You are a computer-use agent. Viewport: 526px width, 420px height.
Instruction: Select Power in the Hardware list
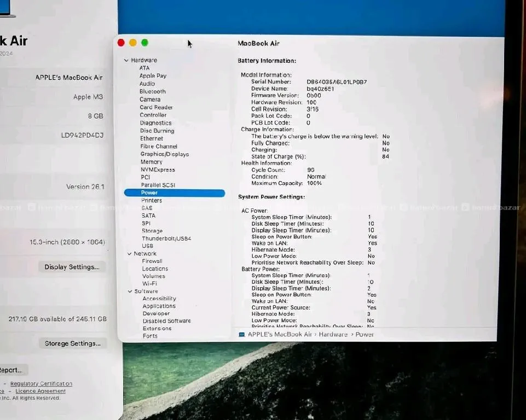pos(149,193)
